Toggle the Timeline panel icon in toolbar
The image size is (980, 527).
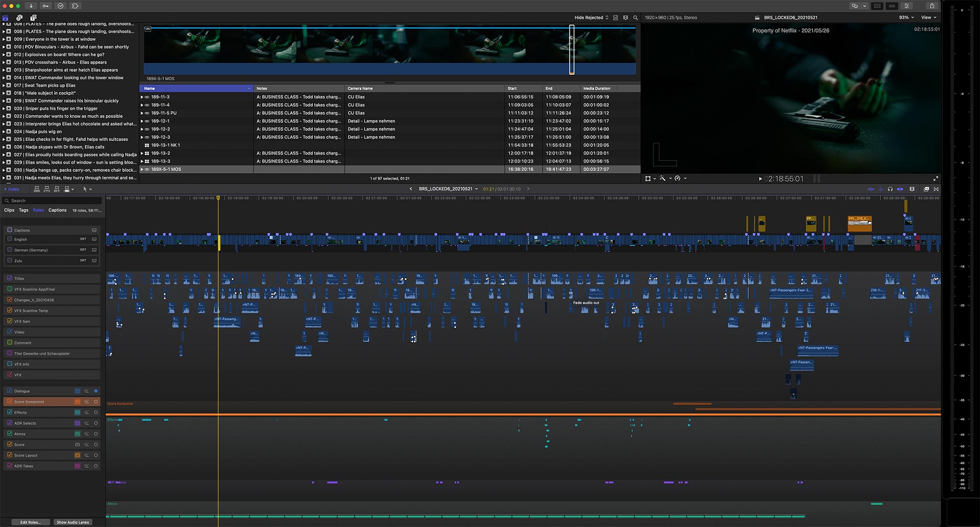tap(892, 6)
